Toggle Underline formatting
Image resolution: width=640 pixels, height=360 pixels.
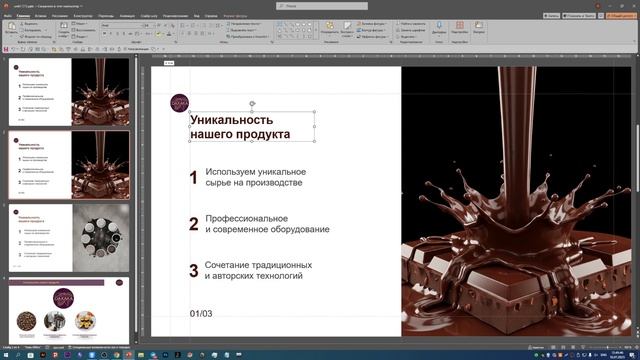(x=118, y=33)
